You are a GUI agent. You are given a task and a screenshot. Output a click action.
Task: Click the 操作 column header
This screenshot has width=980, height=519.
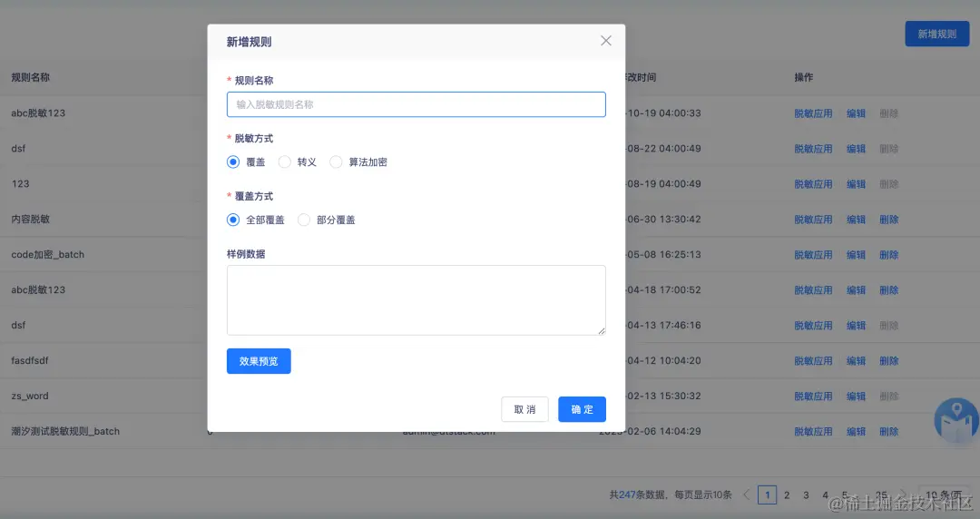(x=804, y=77)
